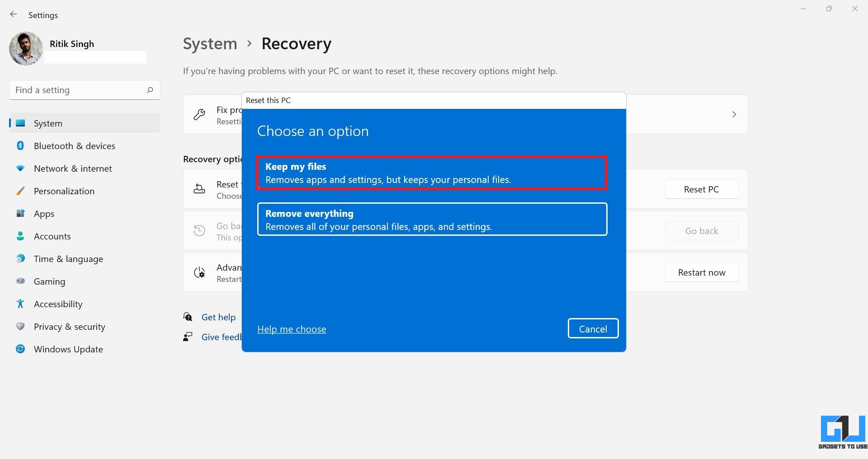This screenshot has width=868, height=459.
Task: Click the System monitor icon
Action: (20, 123)
